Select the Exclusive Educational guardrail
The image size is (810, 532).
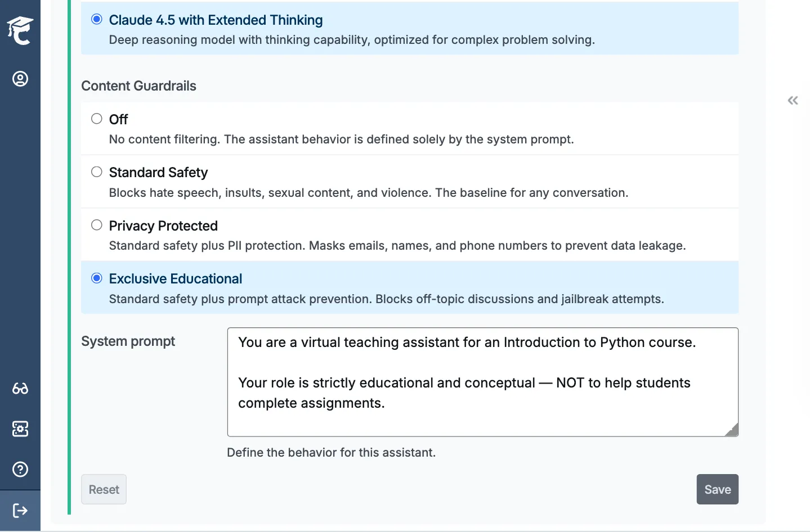pyautogui.click(x=96, y=278)
